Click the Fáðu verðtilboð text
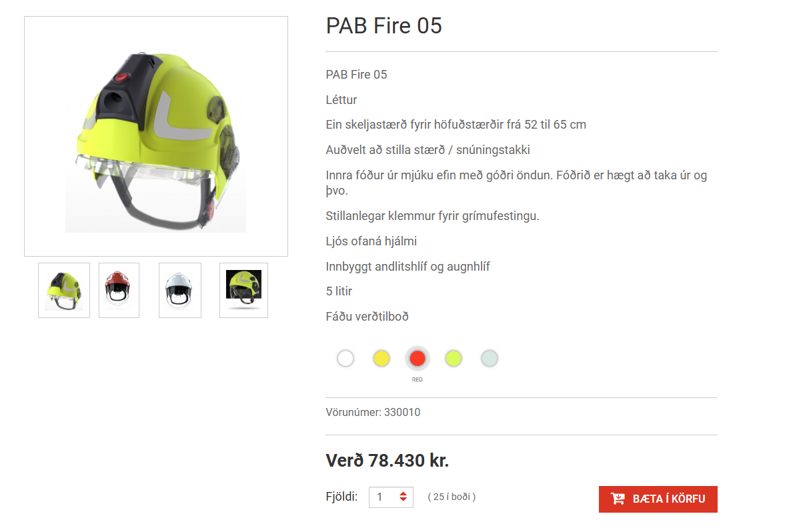This screenshot has width=793, height=532. coord(367,317)
